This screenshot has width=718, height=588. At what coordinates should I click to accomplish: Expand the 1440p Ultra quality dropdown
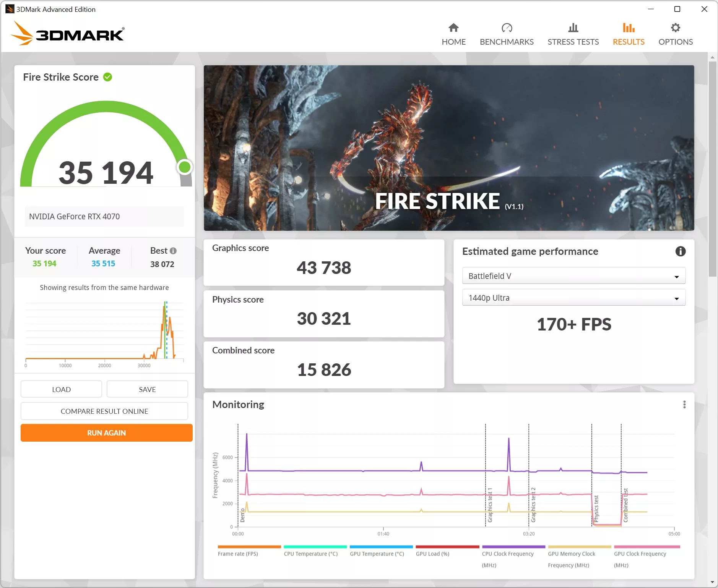tap(573, 298)
